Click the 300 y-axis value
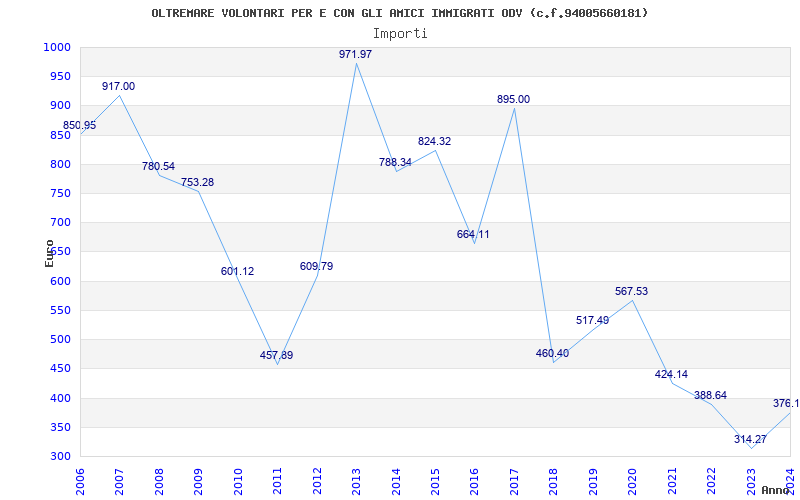The height and width of the screenshot is (500, 800). point(60,456)
